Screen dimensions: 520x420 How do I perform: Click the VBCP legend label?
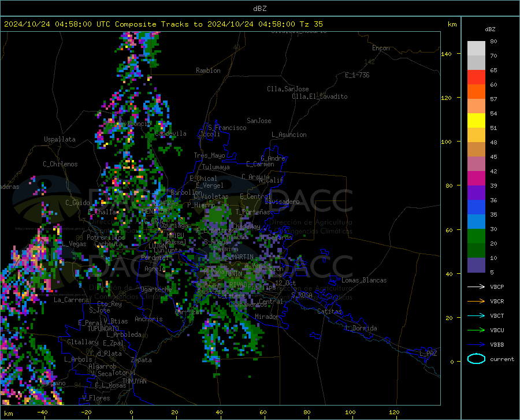point(497,287)
